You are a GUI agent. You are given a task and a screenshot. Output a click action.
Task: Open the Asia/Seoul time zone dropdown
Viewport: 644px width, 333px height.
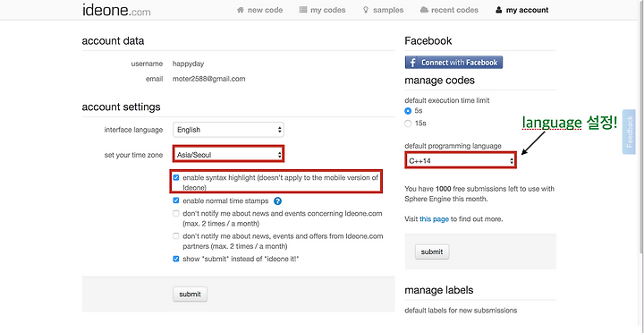pyautogui.click(x=228, y=155)
